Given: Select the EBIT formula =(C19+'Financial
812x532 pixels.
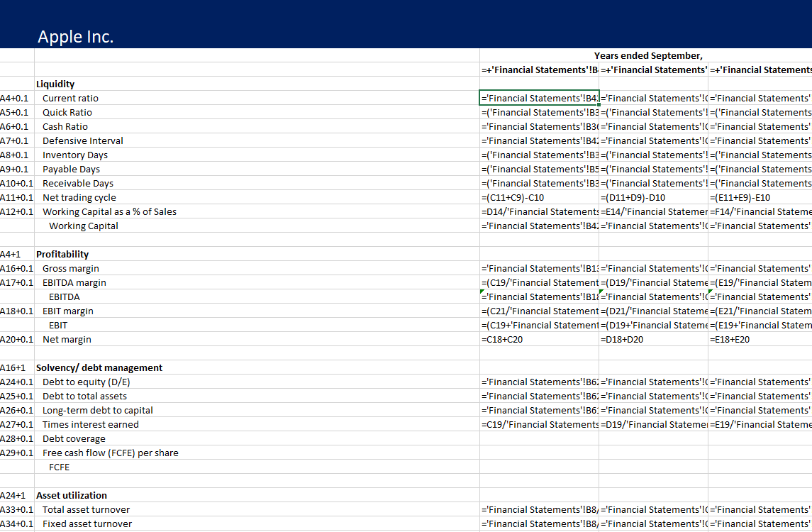Looking at the screenshot, I should pyautogui.click(x=539, y=326).
